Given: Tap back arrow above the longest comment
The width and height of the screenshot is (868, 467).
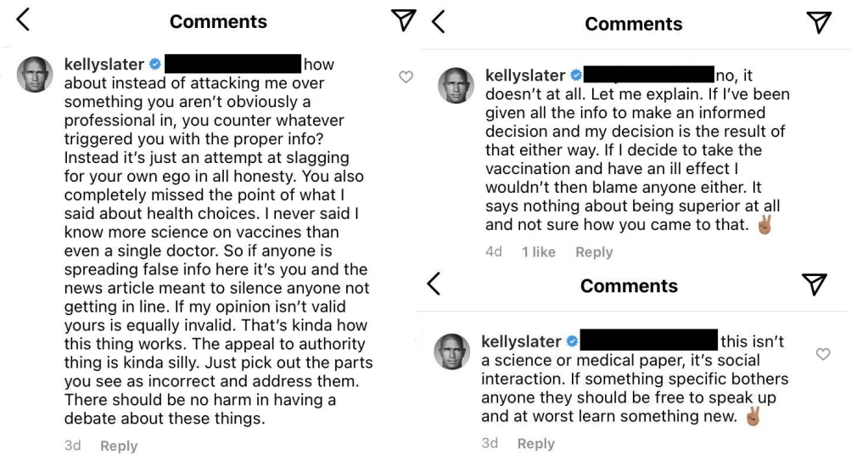Looking at the screenshot, I should 23,21.
